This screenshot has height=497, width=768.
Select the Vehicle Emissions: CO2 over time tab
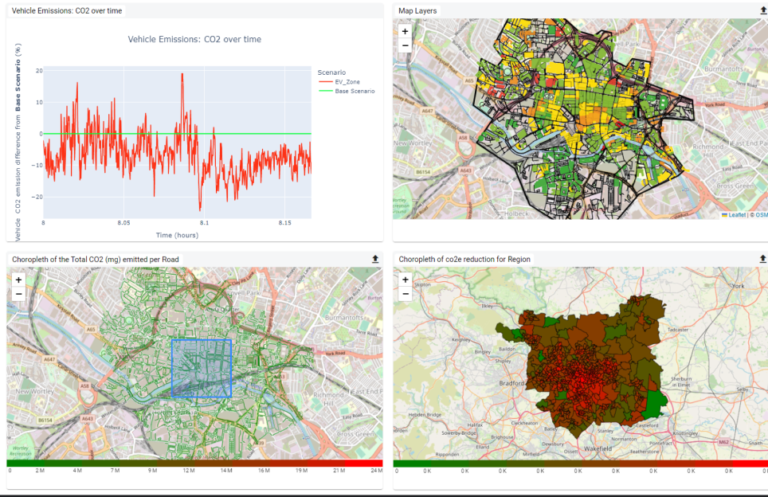[x=66, y=10]
